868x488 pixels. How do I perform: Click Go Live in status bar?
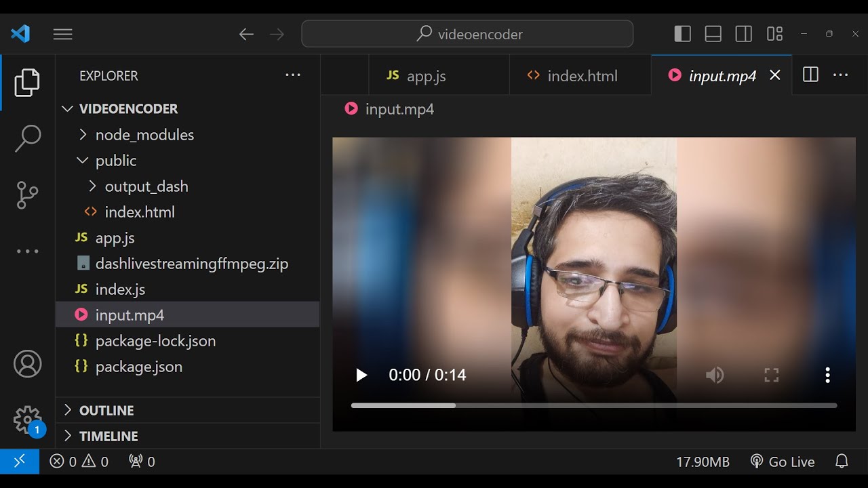(783, 462)
